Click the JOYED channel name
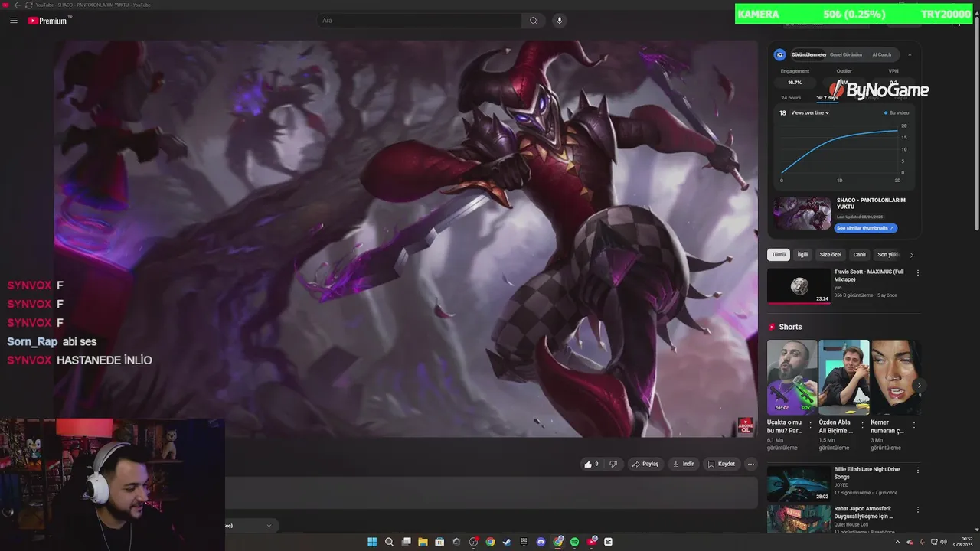Viewport: 980px width, 551px height. pos(841,484)
